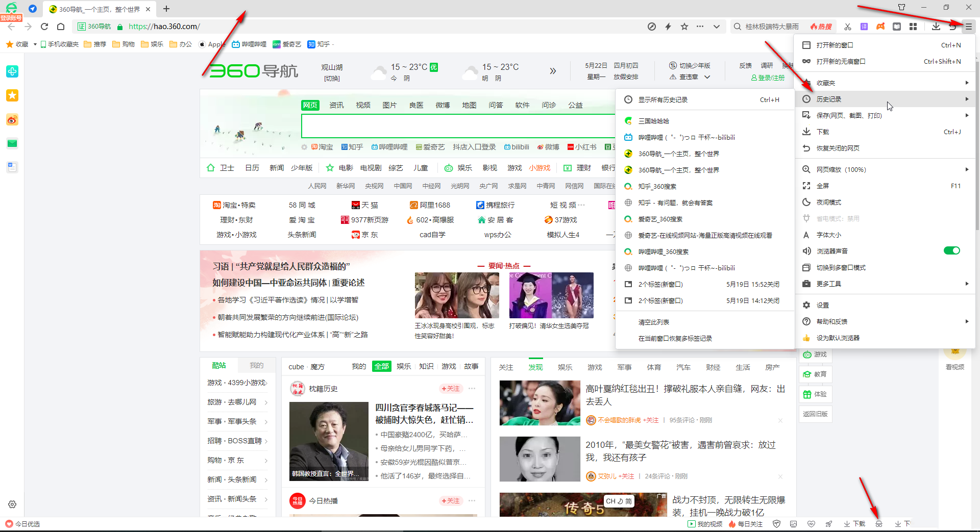Expand weather forecast with double chevron
Image resolution: width=980 pixels, height=532 pixels.
pos(553,71)
